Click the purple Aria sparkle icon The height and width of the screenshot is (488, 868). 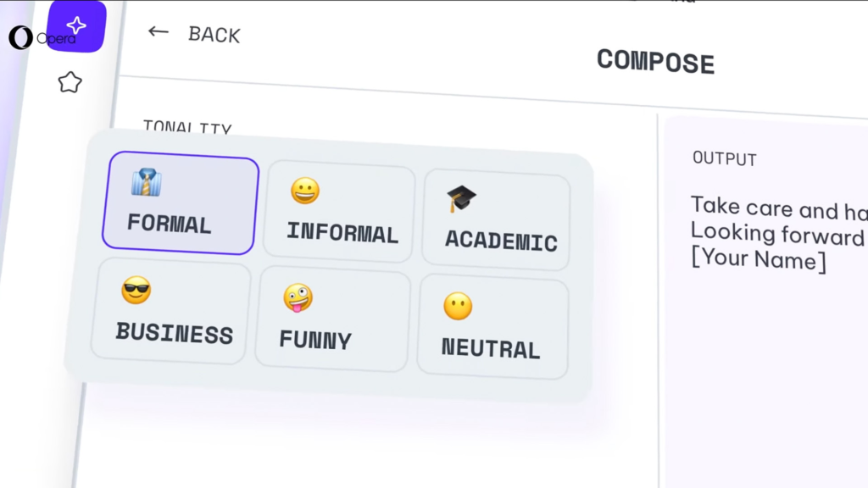pos(76,26)
